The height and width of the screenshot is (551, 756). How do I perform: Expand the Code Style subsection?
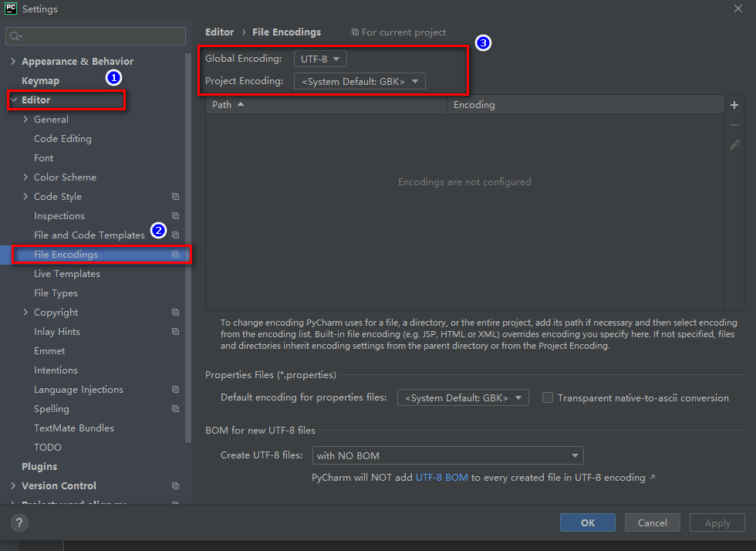point(25,196)
